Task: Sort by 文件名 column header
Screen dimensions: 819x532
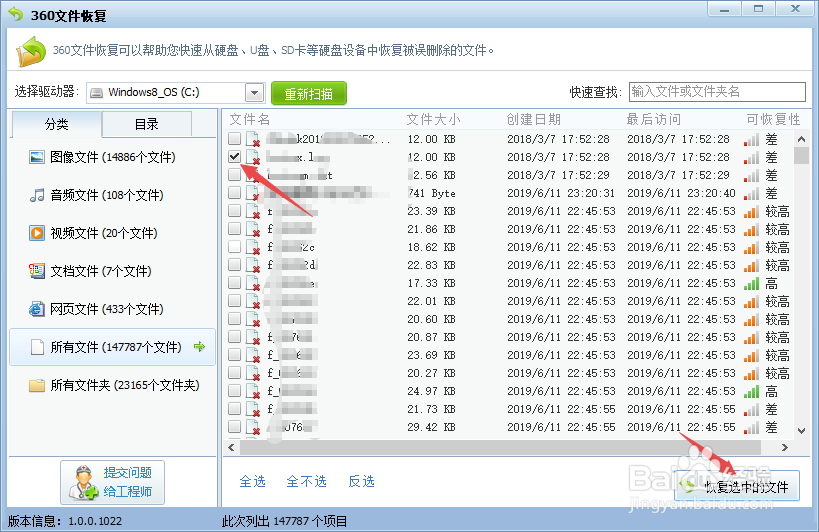Action: [250, 120]
